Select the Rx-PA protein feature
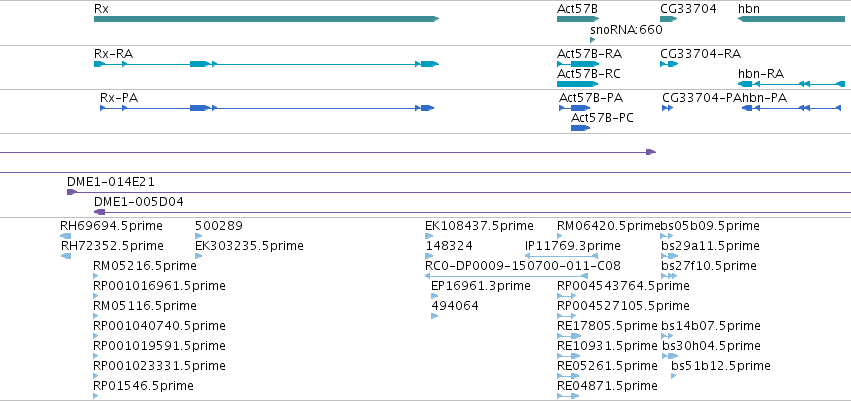The image size is (851, 401). [267, 108]
